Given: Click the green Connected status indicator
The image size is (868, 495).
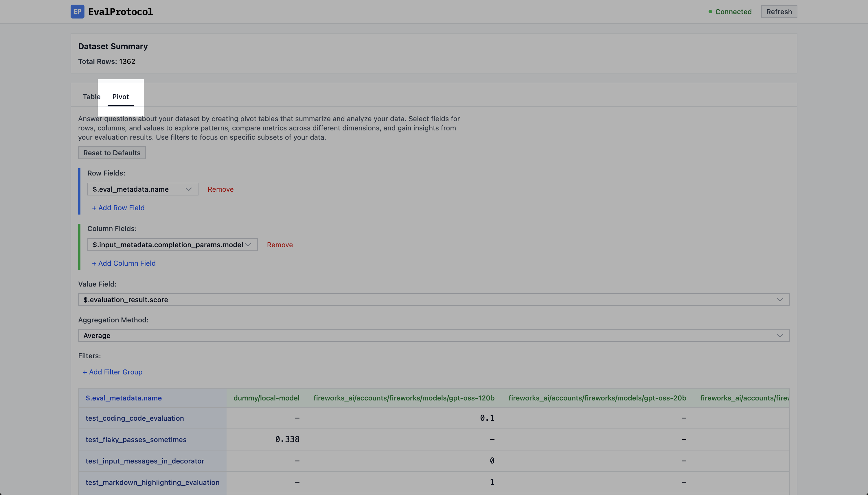Looking at the screenshot, I should (x=730, y=12).
